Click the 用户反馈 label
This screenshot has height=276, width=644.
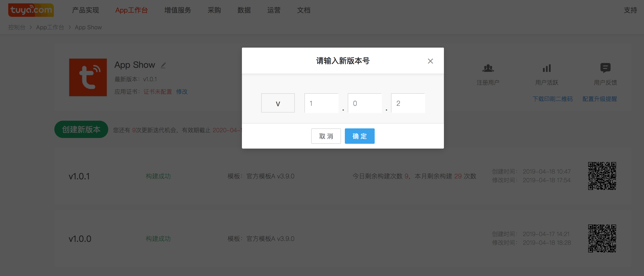[605, 82]
